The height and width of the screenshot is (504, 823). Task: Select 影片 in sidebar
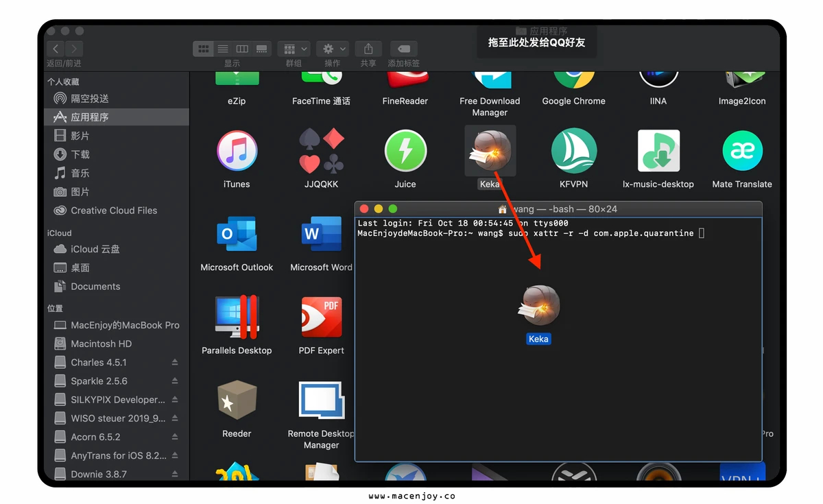(117, 136)
